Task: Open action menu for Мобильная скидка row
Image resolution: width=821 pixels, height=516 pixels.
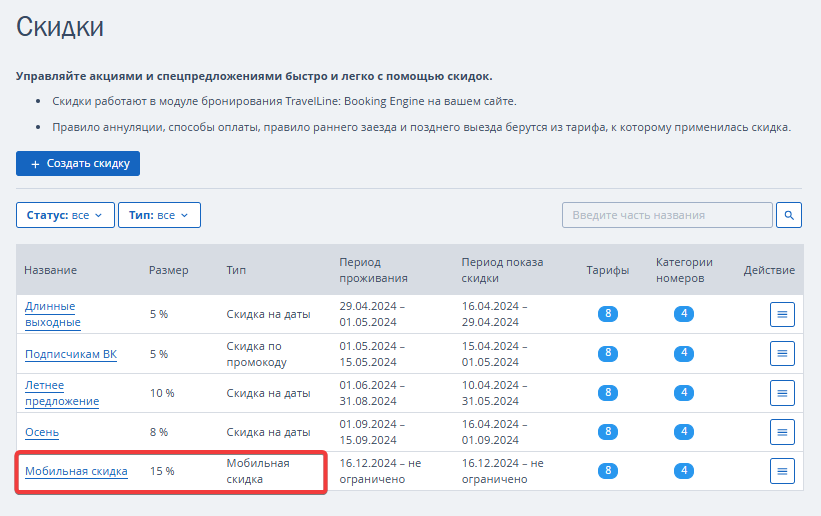Action: click(x=782, y=471)
